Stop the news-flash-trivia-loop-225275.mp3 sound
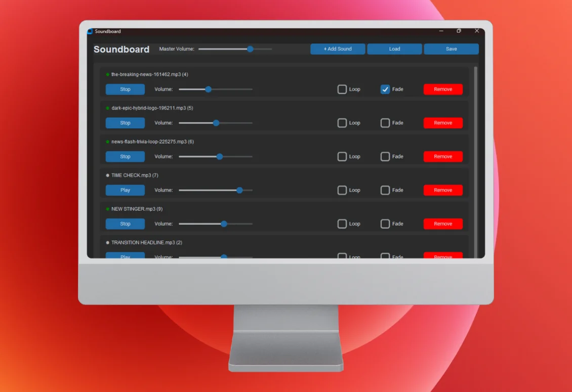 pyautogui.click(x=125, y=156)
